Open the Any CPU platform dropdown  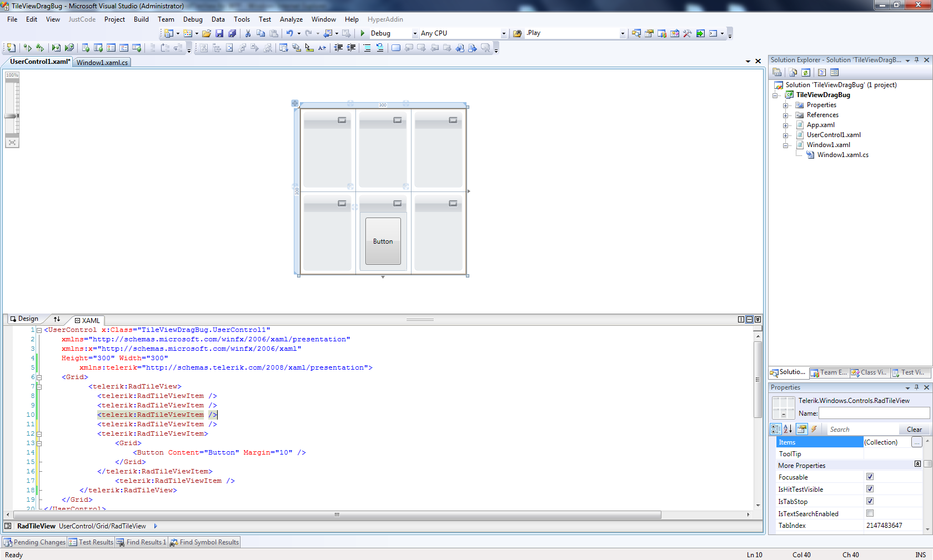tap(503, 33)
